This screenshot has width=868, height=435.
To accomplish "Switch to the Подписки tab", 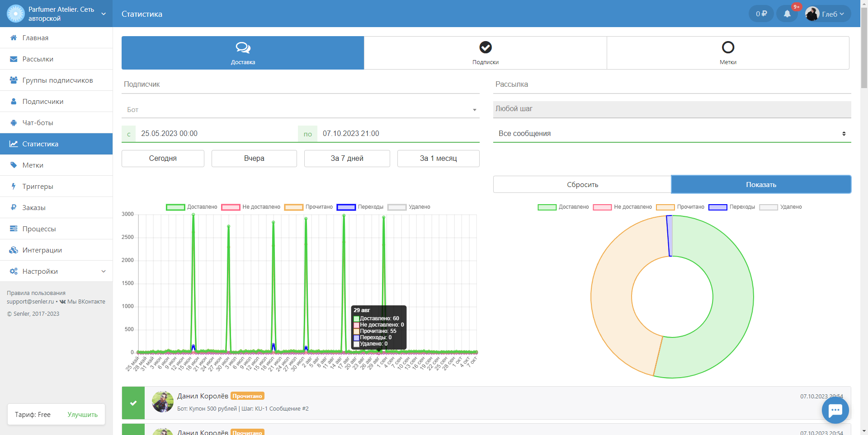I will click(486, 53).
